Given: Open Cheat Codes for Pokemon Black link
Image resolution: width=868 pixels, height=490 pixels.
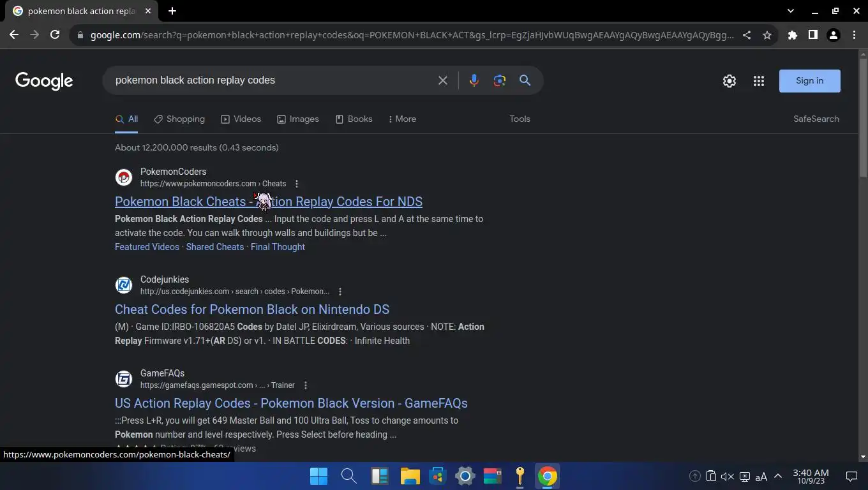Looking at the screenshot, I should tap(252, 309).
